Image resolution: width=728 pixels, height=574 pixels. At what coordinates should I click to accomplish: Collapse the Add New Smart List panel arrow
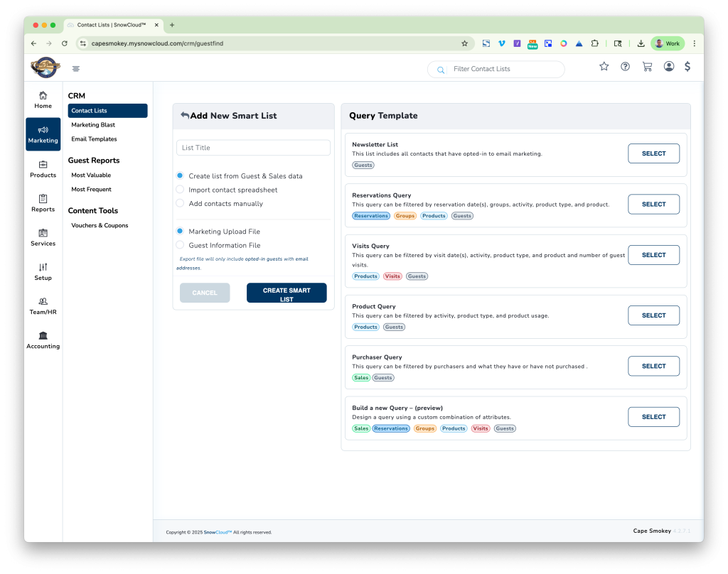pyautogui.click(x=183, y=115)
